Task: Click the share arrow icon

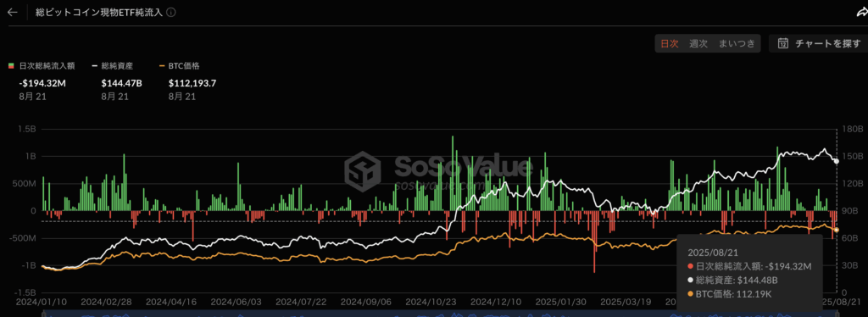Action: [x=862, y=13]
